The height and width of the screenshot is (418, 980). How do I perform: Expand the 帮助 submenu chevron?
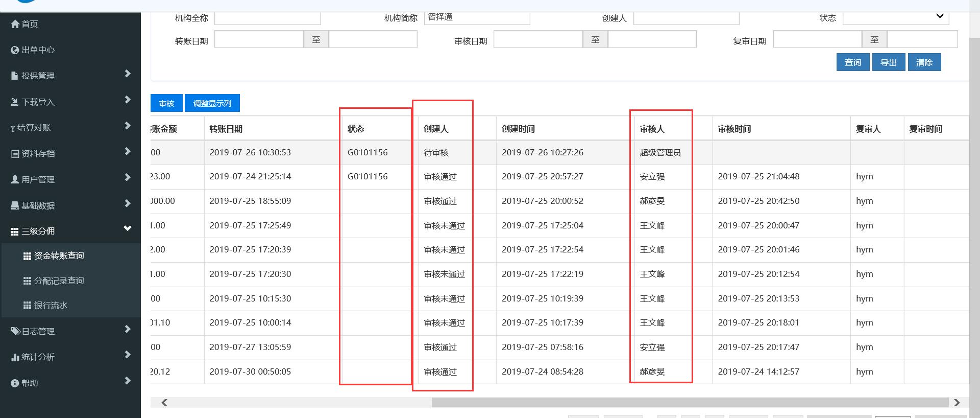128,381
